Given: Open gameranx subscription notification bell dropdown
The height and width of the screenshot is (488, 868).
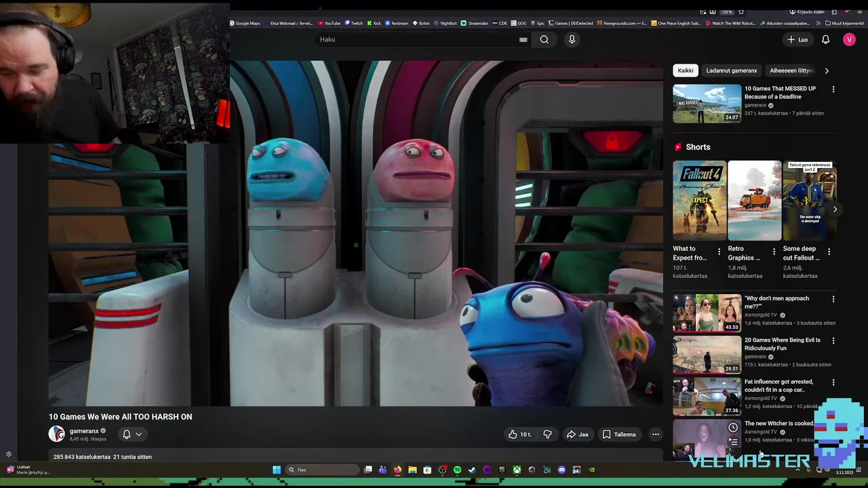Looking at the screenshot, I should 132,434.
